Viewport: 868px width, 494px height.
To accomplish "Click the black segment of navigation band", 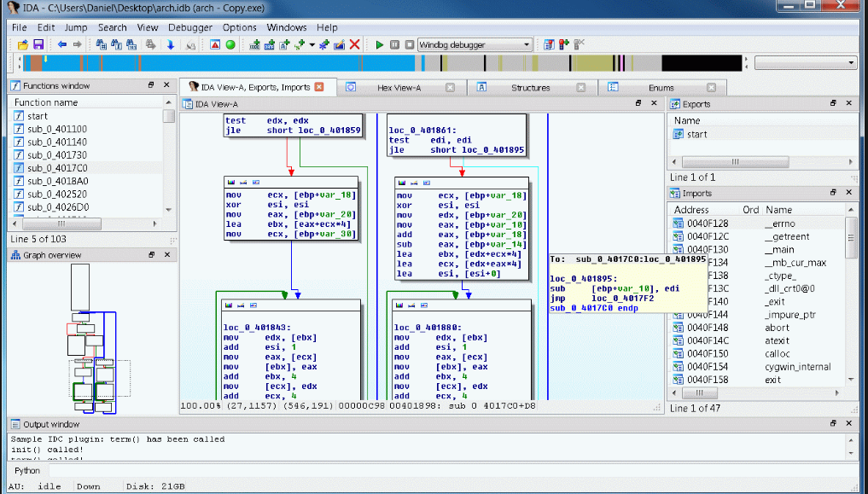I will pos(702,63).
